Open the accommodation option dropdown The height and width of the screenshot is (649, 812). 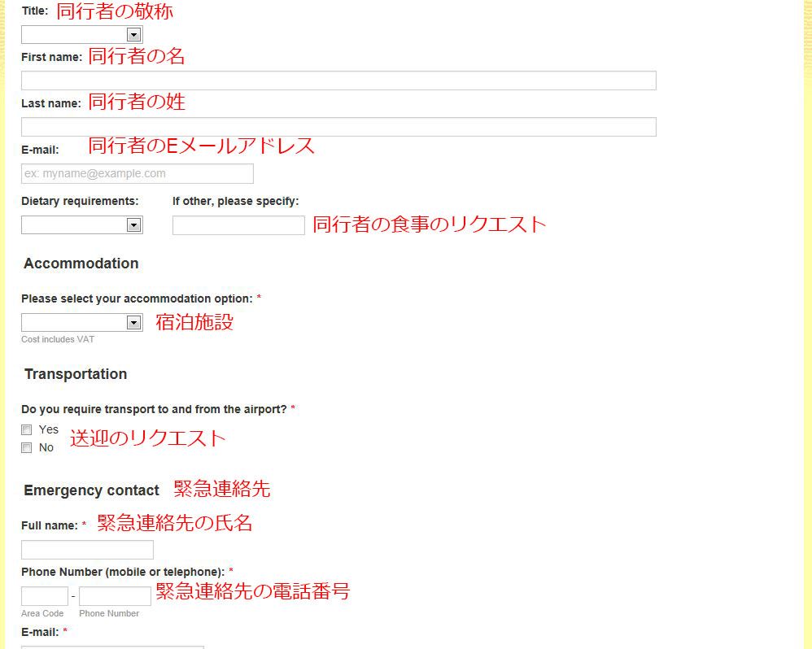click(x=82, y=322)
